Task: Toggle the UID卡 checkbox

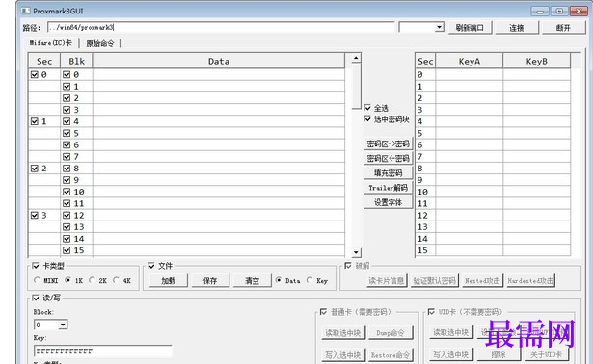Action: pyautogui.click(x=431, y=312)
